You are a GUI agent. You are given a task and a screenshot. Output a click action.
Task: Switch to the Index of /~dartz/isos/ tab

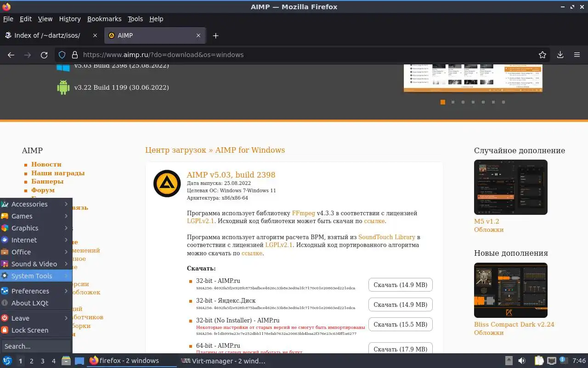(52, 35)
